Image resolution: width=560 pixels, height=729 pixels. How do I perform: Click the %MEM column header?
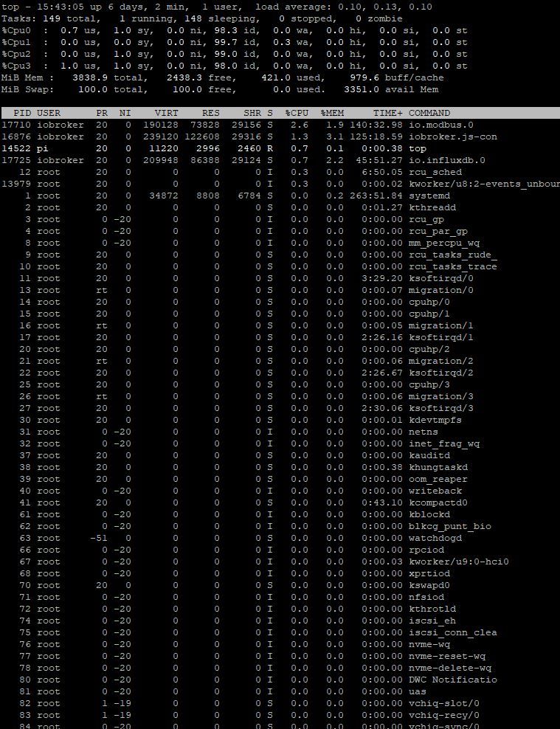(x=332, y=113)
